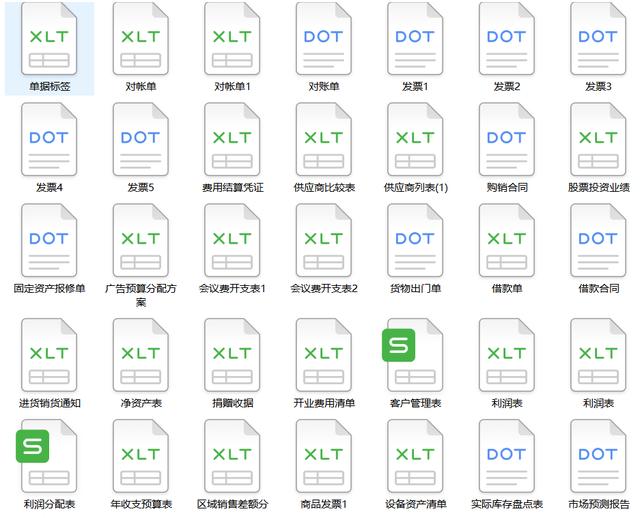Click the name label 供应商列表(1)

pos(416,187)
